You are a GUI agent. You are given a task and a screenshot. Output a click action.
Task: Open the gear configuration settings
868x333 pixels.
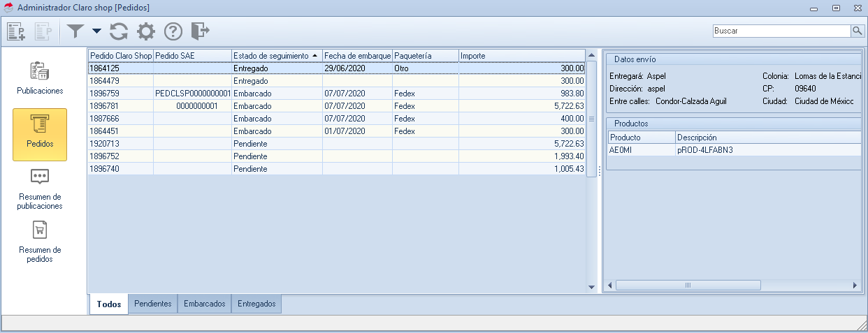(145, 31)
